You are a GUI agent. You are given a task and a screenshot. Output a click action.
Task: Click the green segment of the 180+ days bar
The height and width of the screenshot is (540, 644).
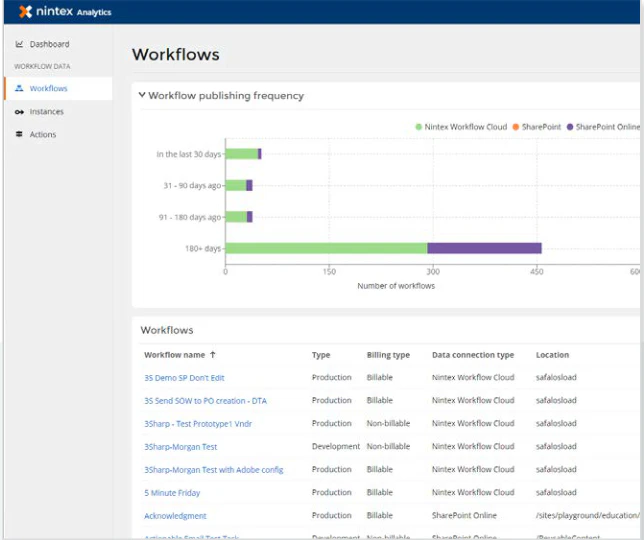pyautogui.click(x=327, y=248)
